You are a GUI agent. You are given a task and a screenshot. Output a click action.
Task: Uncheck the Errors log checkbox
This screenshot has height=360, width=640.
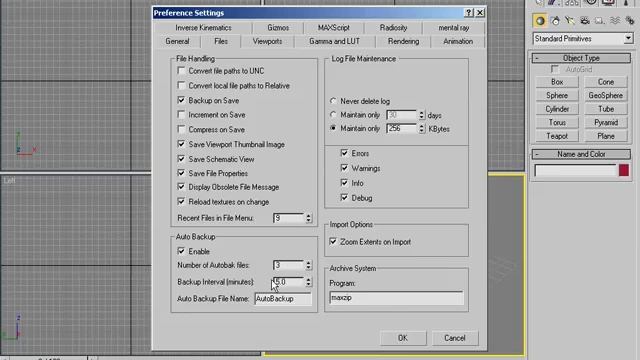[x=344, y=153]
